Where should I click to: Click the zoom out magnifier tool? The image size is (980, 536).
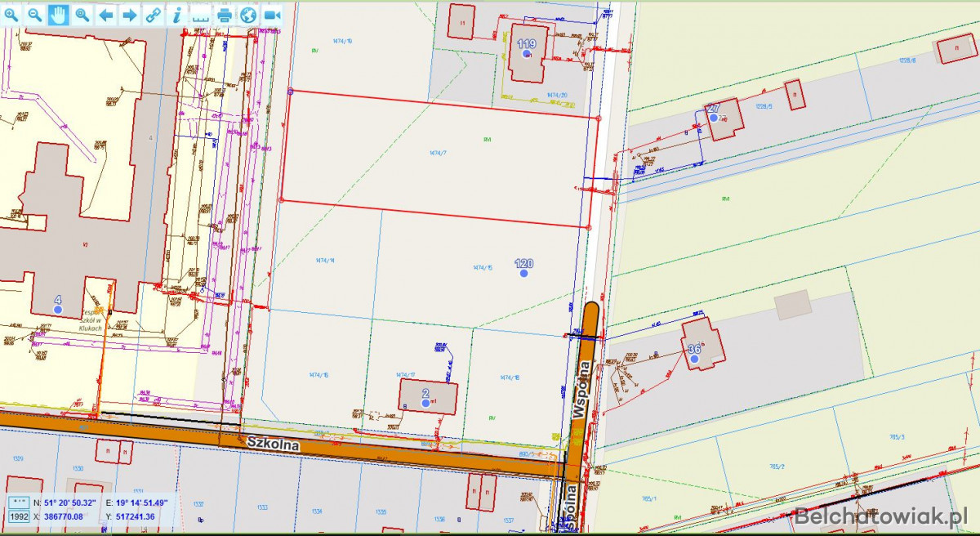coord(35,15)
